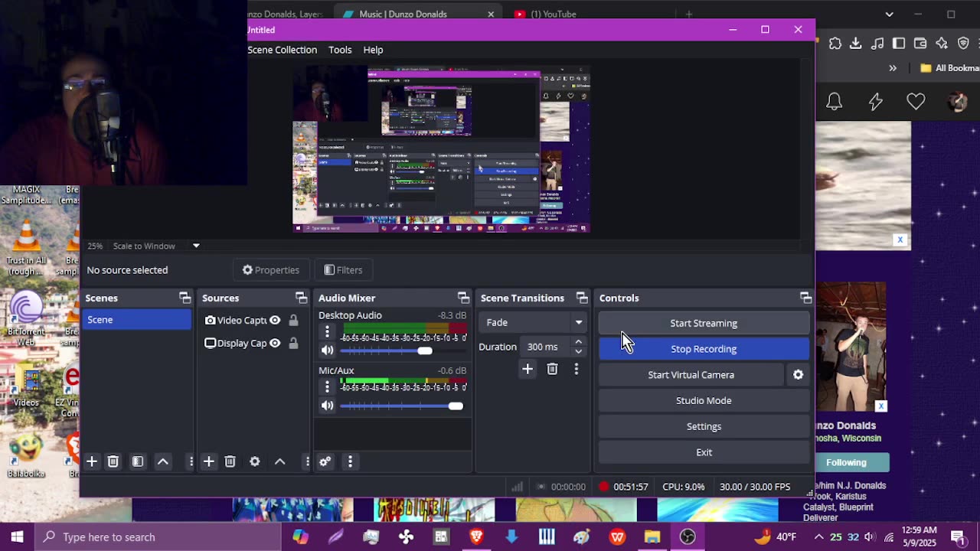Open the Brave browser from the taskbar
980x551 pixels.
[476, 536]
